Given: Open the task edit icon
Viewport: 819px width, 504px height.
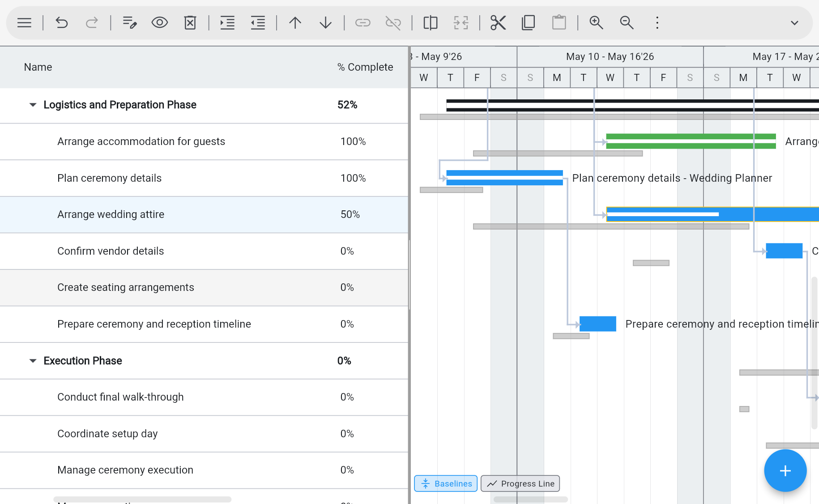Looking at the screenshot, I should pos(129,22).
